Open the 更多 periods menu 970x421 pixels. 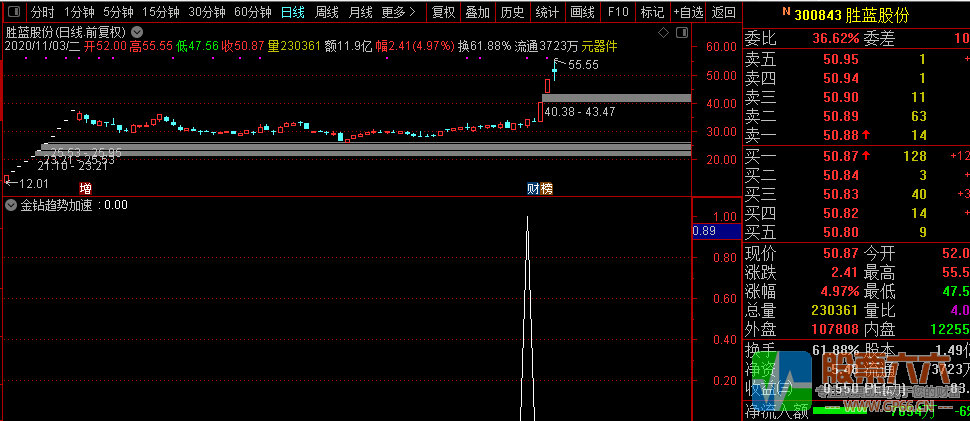pos(399,12)
